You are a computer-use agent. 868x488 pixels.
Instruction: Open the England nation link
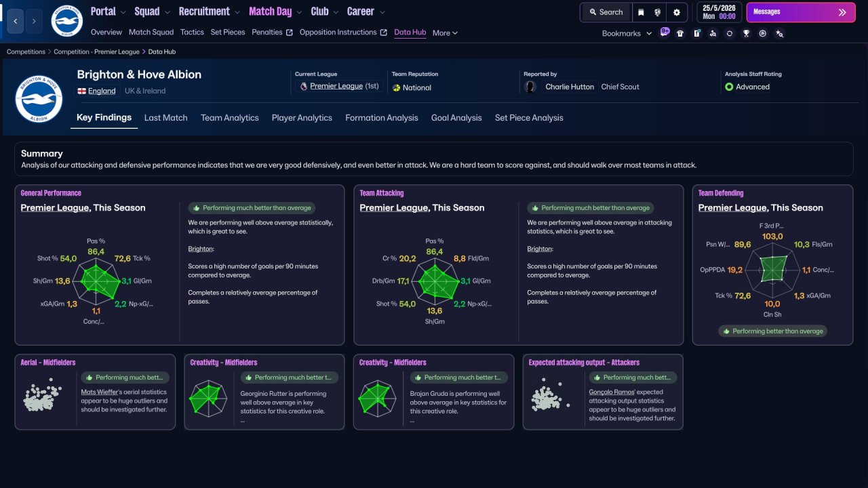[102, 91]
